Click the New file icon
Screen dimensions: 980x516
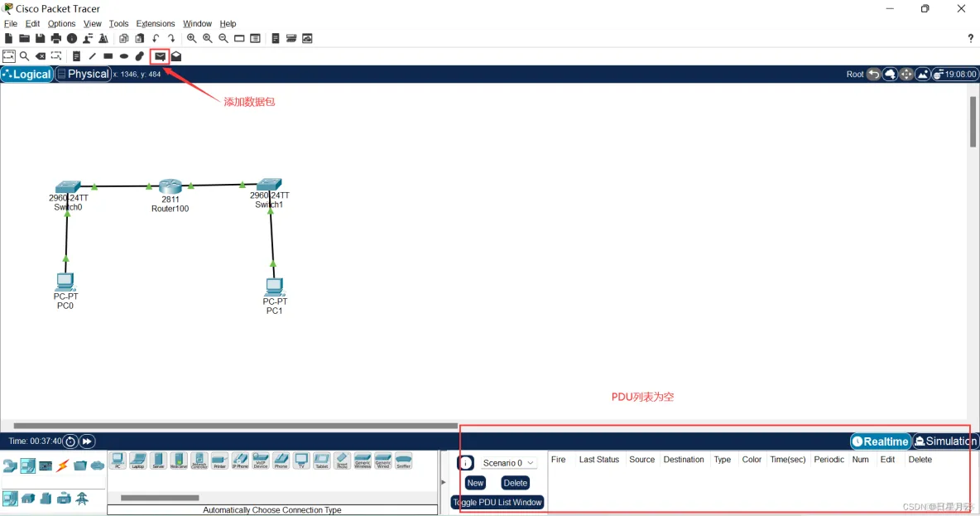[8, 39]
